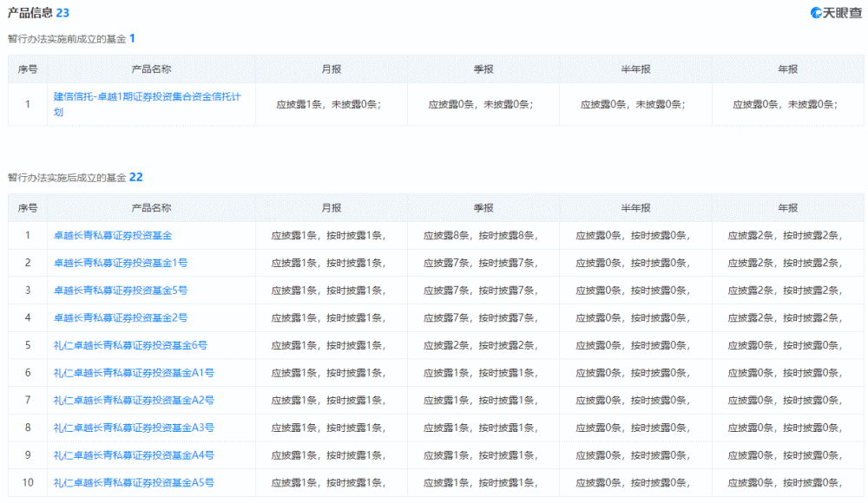Screen dimensions: 868x503
Task: Click 半年报 header in second table
Action: point(635,208)
